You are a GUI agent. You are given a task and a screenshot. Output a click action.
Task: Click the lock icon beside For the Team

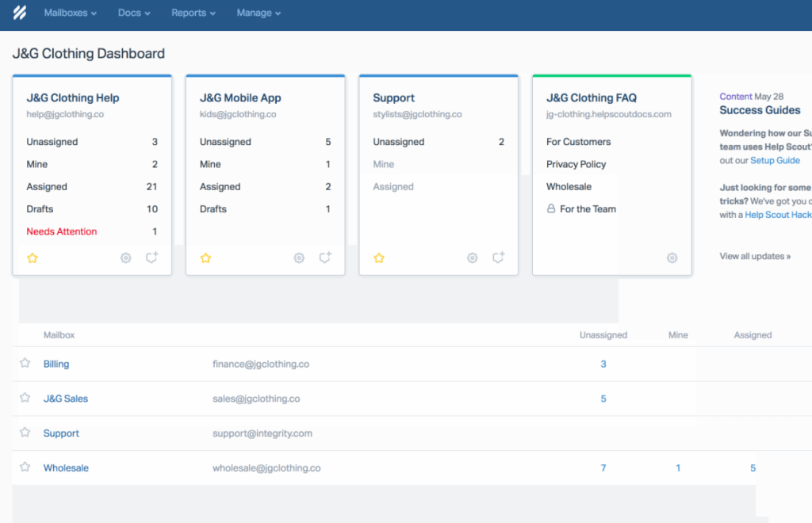point(550,208)
